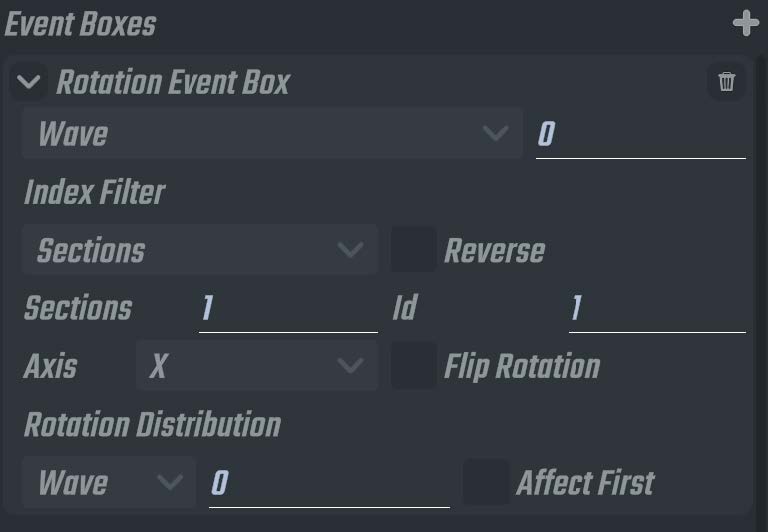Enable the Affect First checkbox
Screen dimensions: 768x532
[x=486, y=482]
